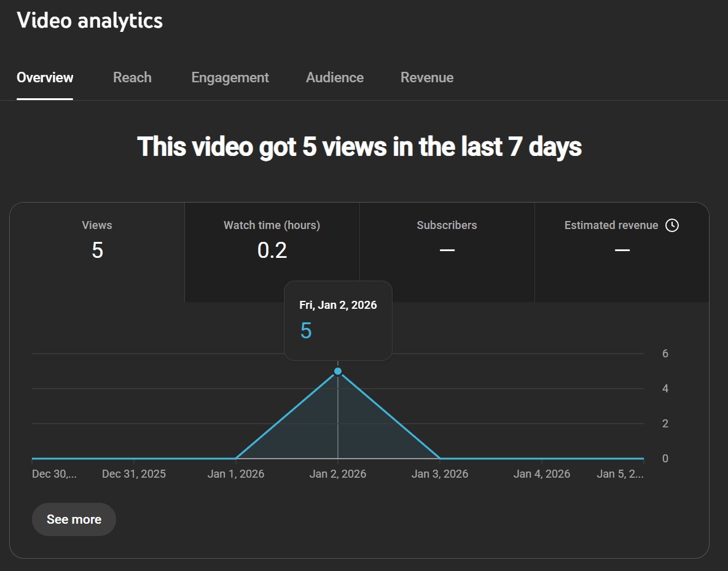Click the 'Dec 31, 2025' axis label
This screenshot has height=571, width=728.
click(x=134, y=473)
